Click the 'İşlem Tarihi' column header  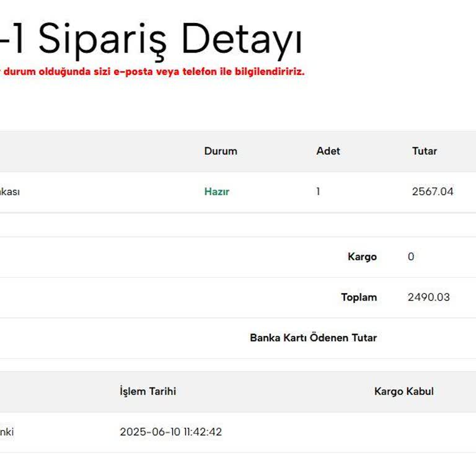148,391
